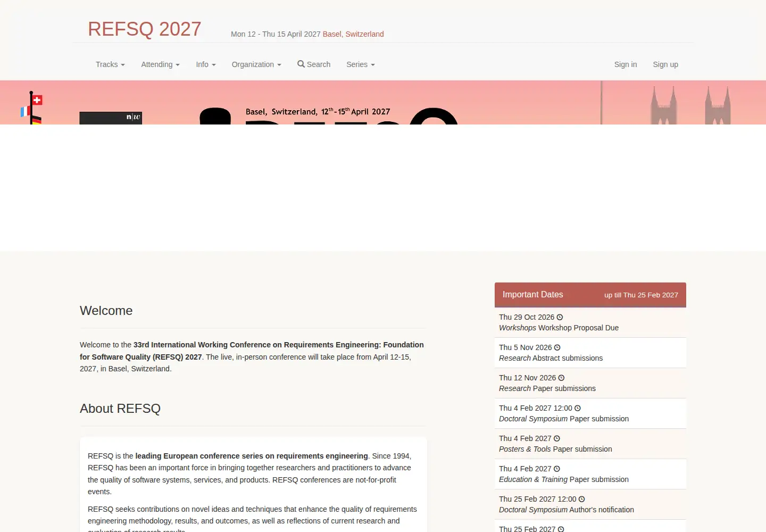Open Doctoral Symposium Author's notification entry
Viewport: 766px width, 532px height.
590,504
